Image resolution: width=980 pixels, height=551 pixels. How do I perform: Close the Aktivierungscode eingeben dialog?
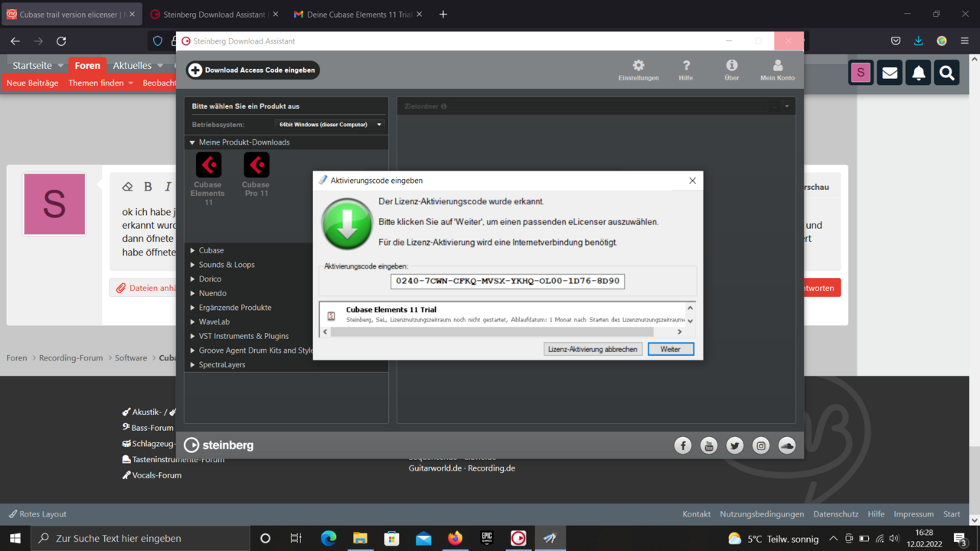click(x=692, y=181)
